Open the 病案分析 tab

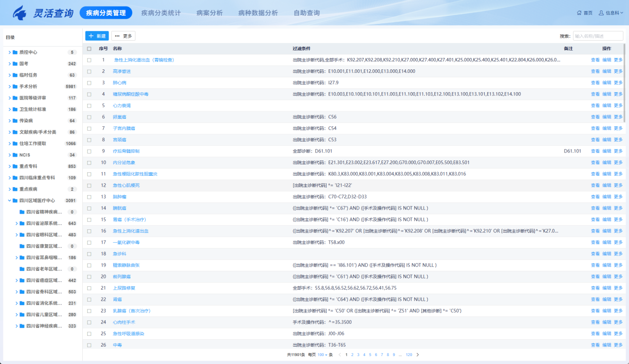pyautogui.click(x=209, y=13)
